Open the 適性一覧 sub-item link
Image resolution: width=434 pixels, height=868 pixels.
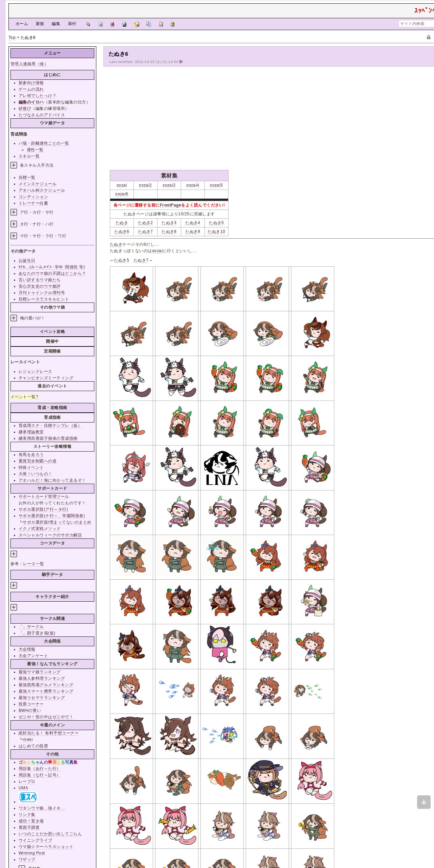click(x=35, y=150)
